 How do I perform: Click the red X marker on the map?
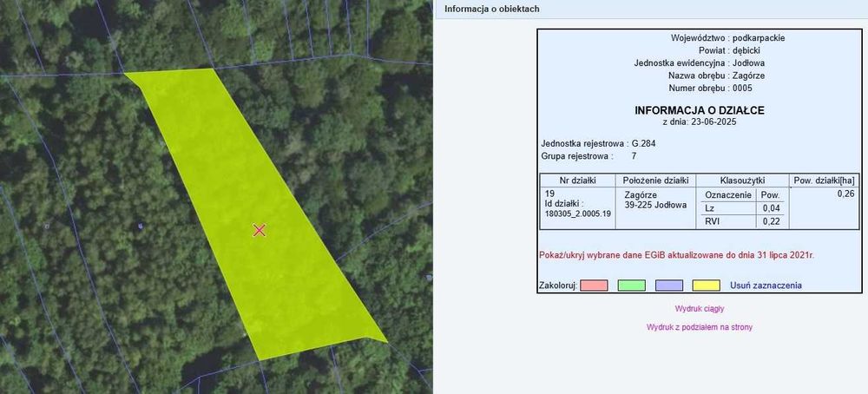(x=259, y=230)
